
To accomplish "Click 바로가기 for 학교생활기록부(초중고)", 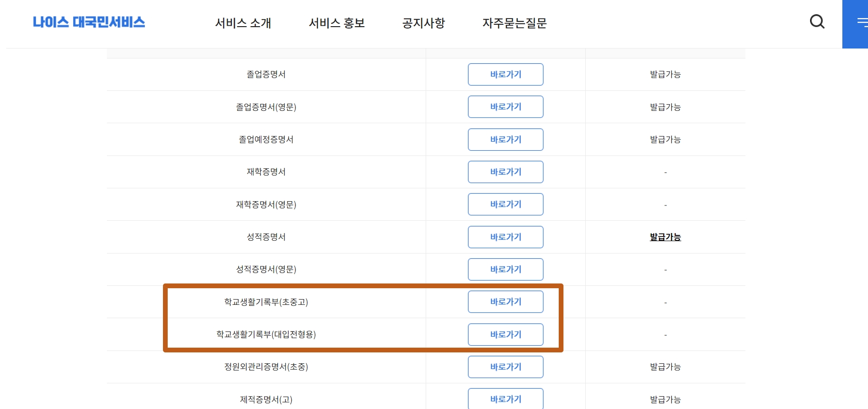I will 505,302.
